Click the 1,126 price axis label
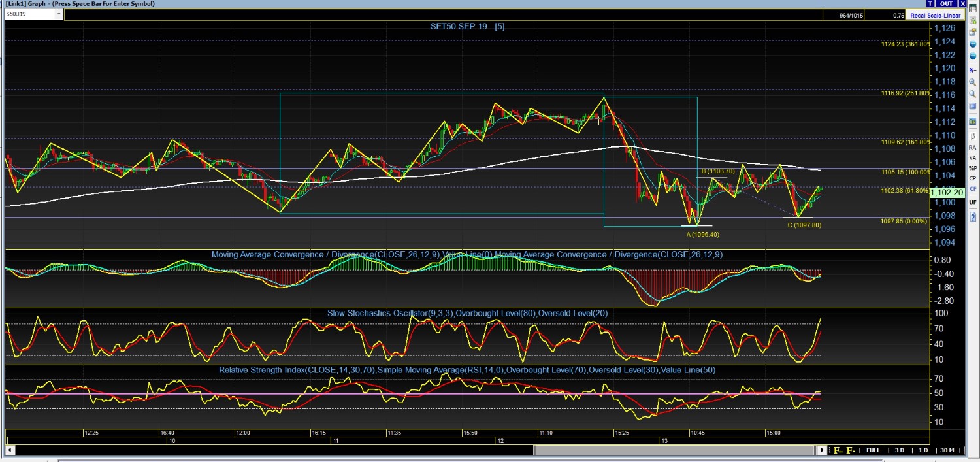The height and width of the screenshot is (462, 980). pos(945,28)
